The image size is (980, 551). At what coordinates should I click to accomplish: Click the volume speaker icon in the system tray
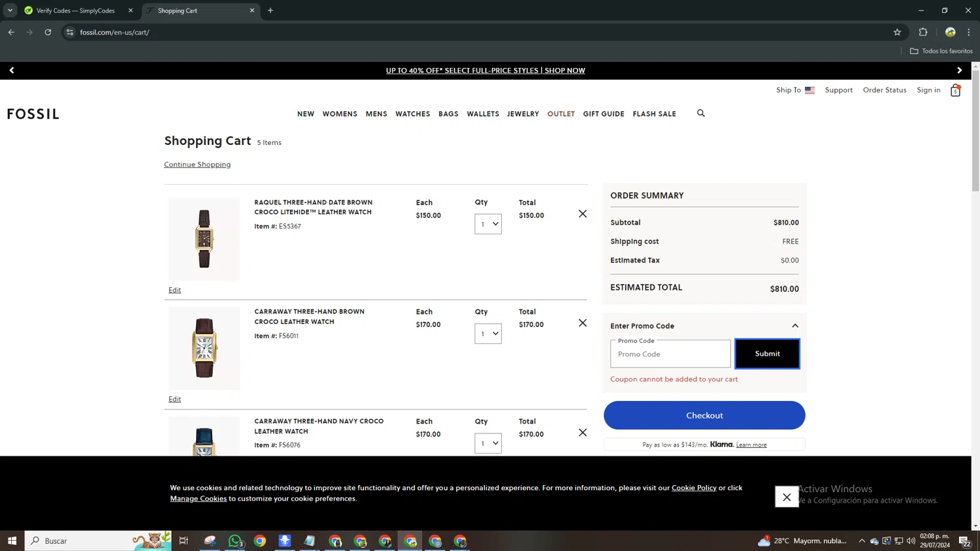(911, 541)
